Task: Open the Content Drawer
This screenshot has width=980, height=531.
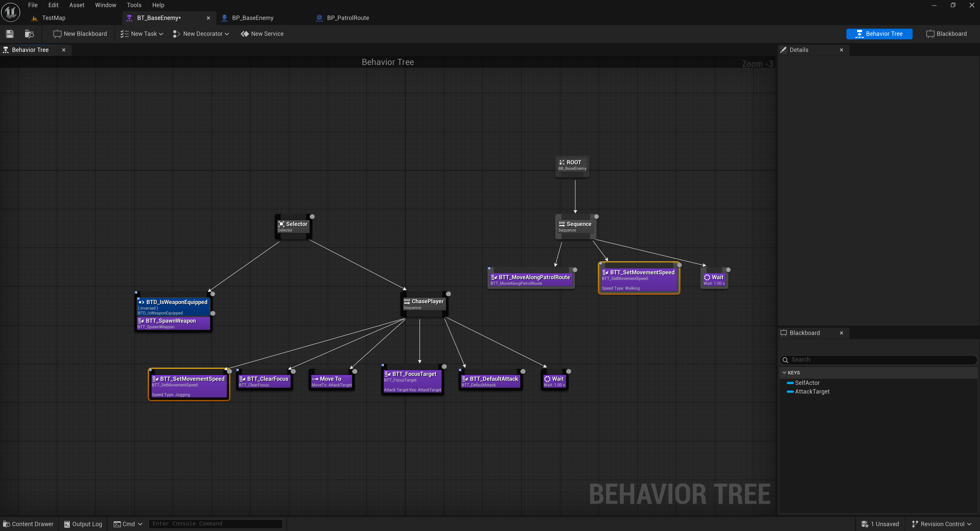Action: point(28,524)
